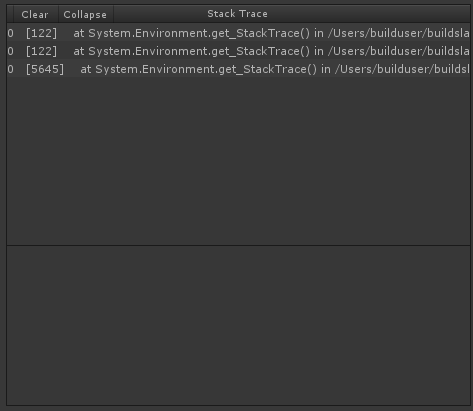This screenshot has width=473, height=411.
Task: Click the 0 count on the [5645] row
Action: point(11,69)
